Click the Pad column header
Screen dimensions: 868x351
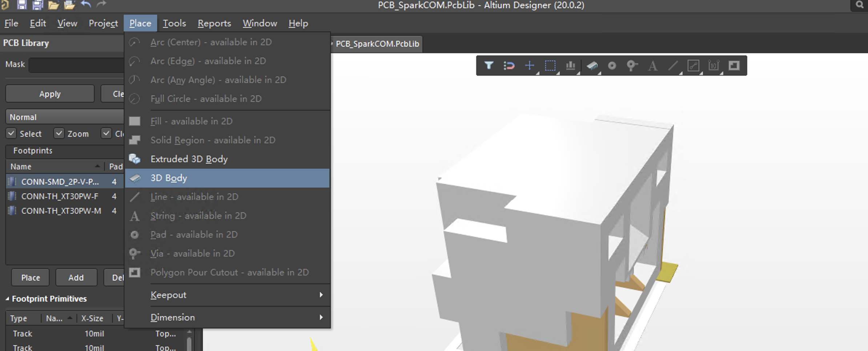click(116, 166)
